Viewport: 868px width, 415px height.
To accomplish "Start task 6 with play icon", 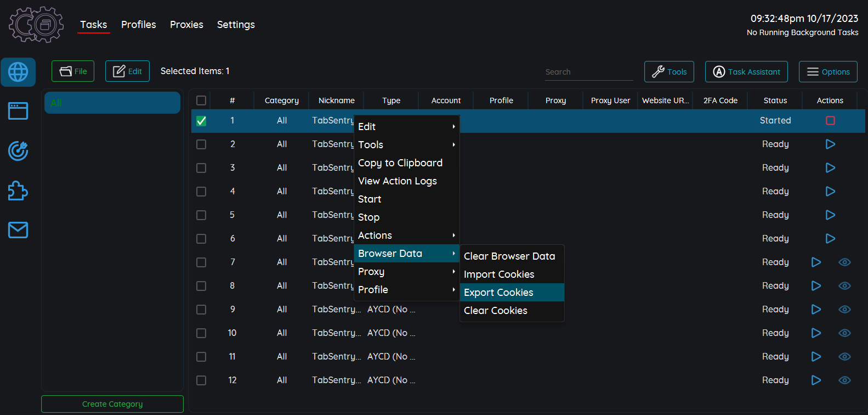I will click(x=830, y=238).
